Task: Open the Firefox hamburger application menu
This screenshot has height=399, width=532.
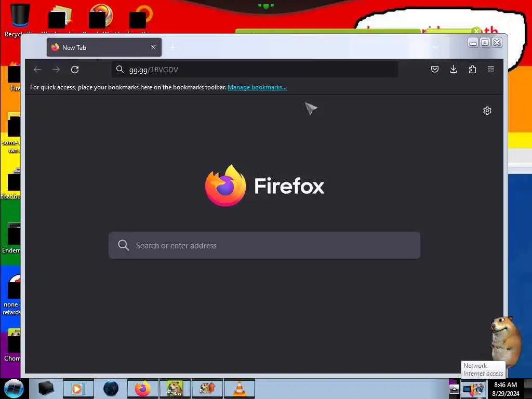Action: [x=491, y=69]
